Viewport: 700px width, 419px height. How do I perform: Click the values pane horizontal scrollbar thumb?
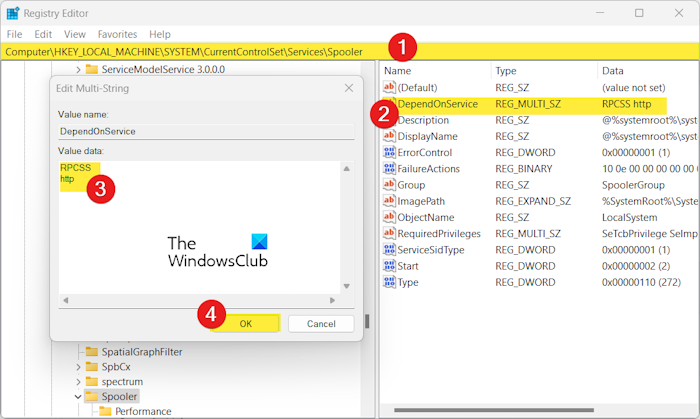coord(494,410)
